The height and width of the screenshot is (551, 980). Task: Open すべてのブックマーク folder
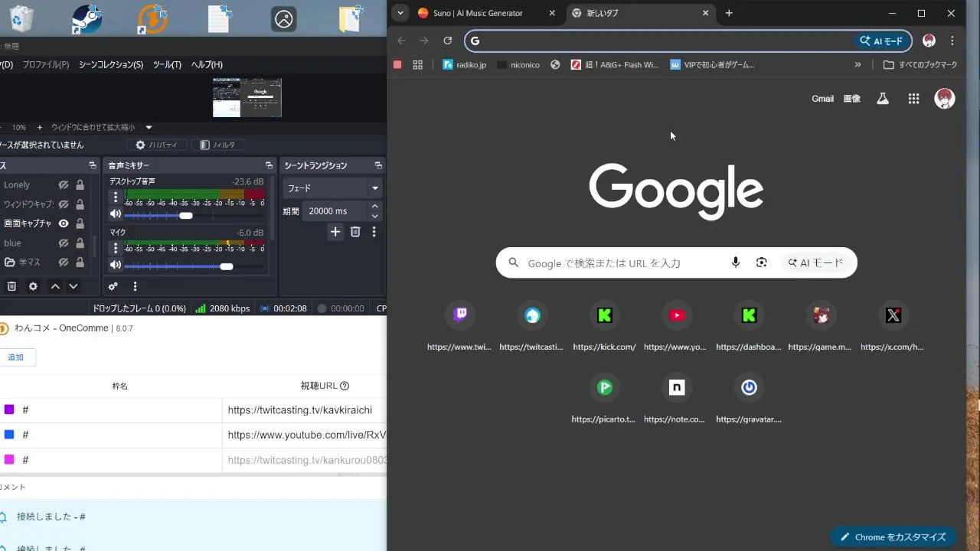point(920,65)
